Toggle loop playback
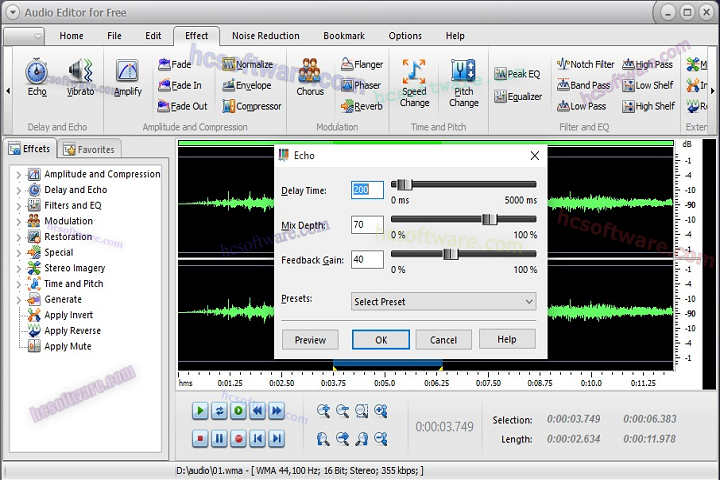 [219, 411]
